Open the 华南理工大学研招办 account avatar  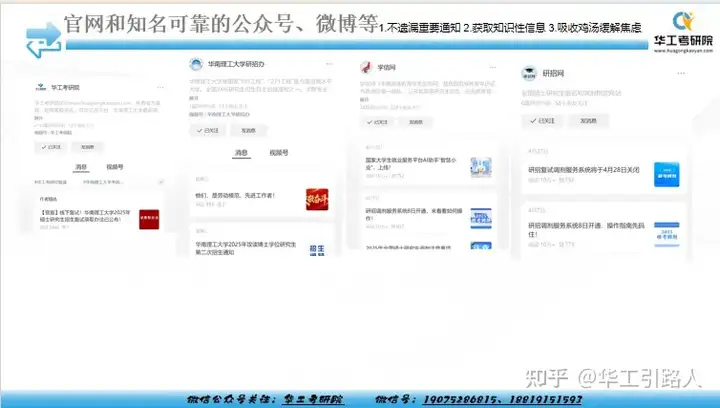pyautogui.click(x=196, y=64)
